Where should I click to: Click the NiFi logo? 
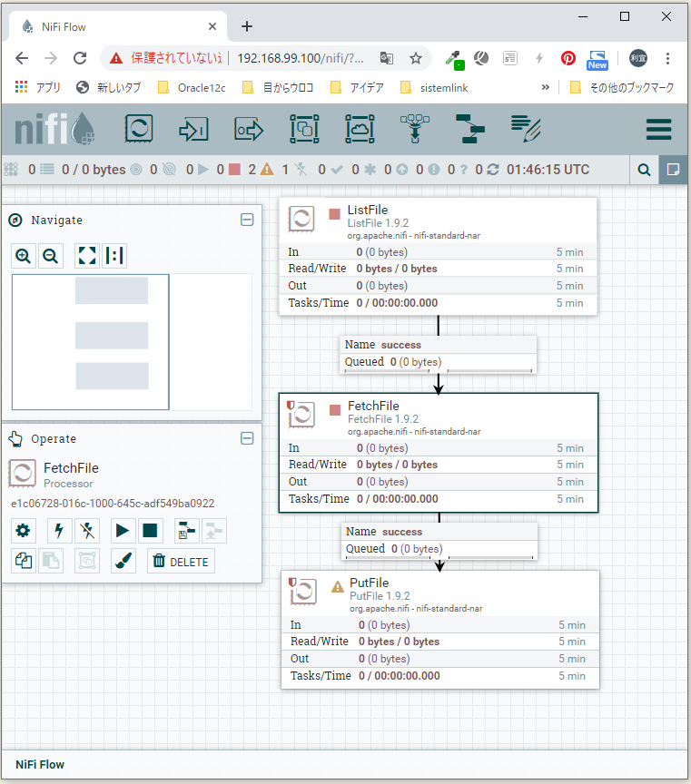click(x=54, y=130)
